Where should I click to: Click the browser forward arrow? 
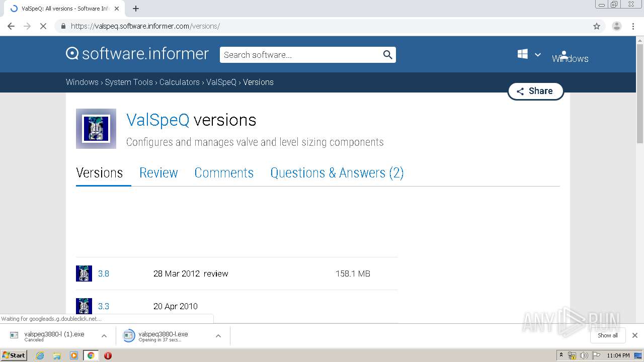click(x=27, y=26)
